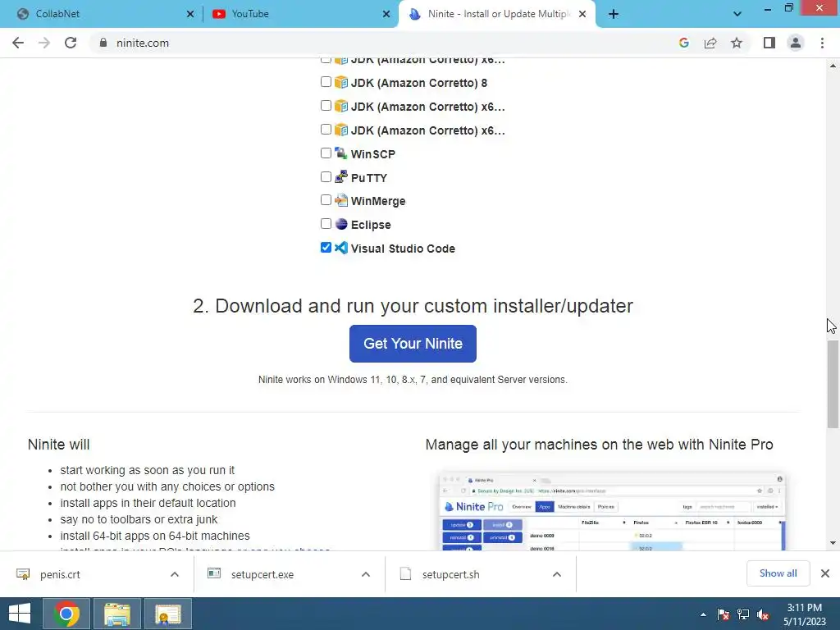Click the Get Your Ninite button
Image resolution: width=840 pixels, height=630 pixels.
point(413,344)
